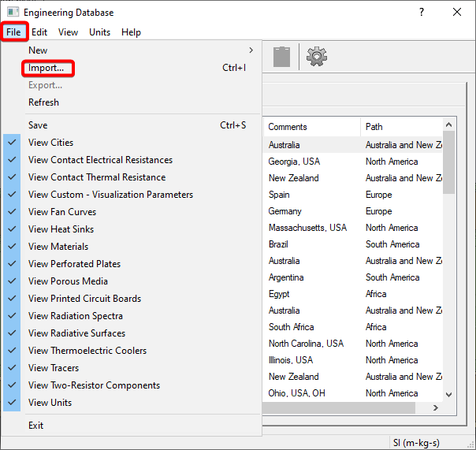Click the Path column header

(x=402, y=127)
